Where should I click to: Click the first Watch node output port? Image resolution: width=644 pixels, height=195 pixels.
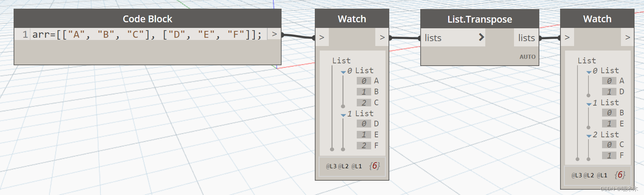[382, 37]
